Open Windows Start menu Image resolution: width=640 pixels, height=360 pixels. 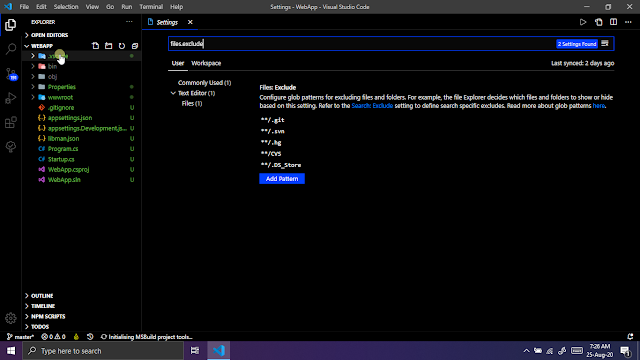point(11,351)
